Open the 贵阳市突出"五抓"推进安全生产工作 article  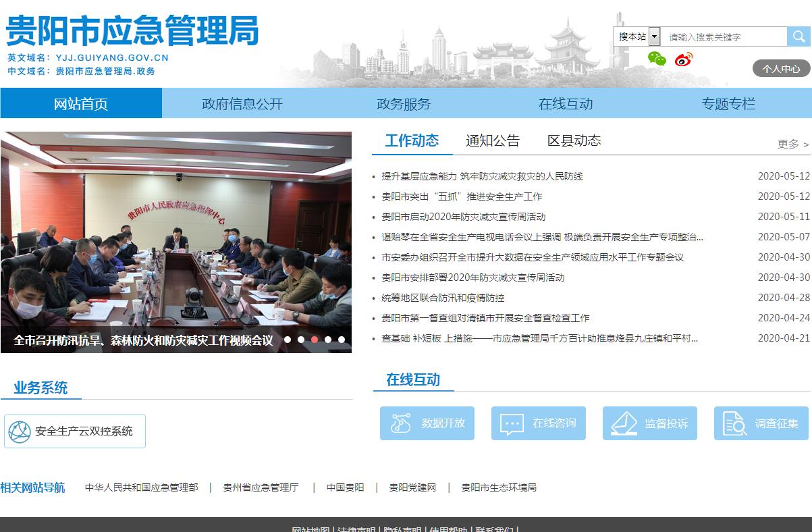pos(462,196)
